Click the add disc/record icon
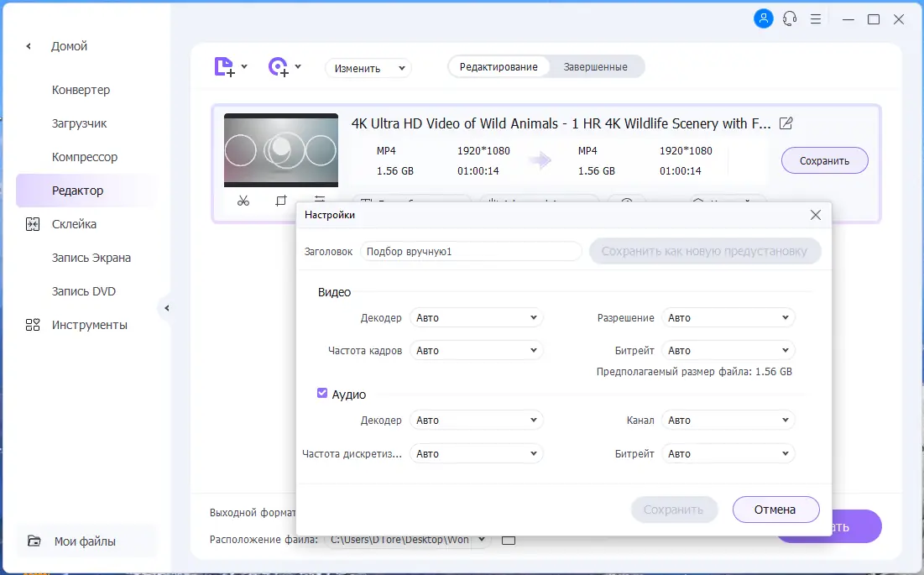The height and width of the screenshot is (575, 924). 278,66
